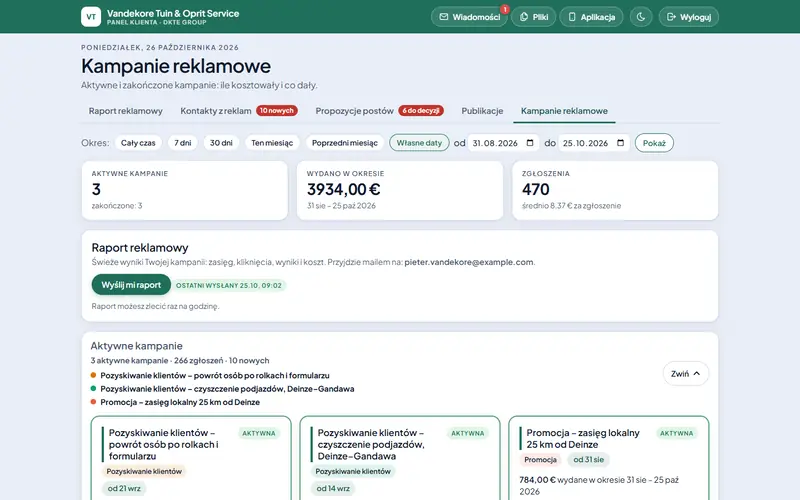800x500 pixels.
Task: Open Wiadomości messages via envelope icon
Action: click(x=444, y=17)
